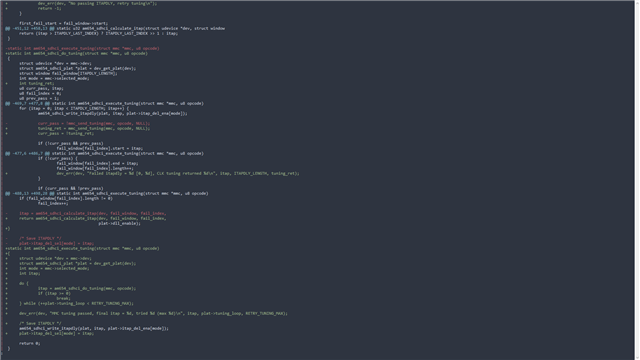Click the while RETRY_TUNING_MAX loop condition line

(x=76, y=303)
